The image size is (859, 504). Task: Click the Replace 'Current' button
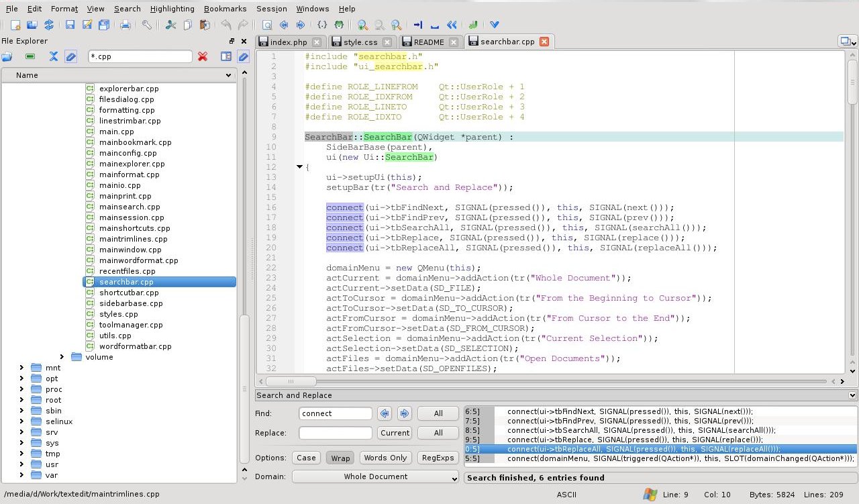coord(395,433)
